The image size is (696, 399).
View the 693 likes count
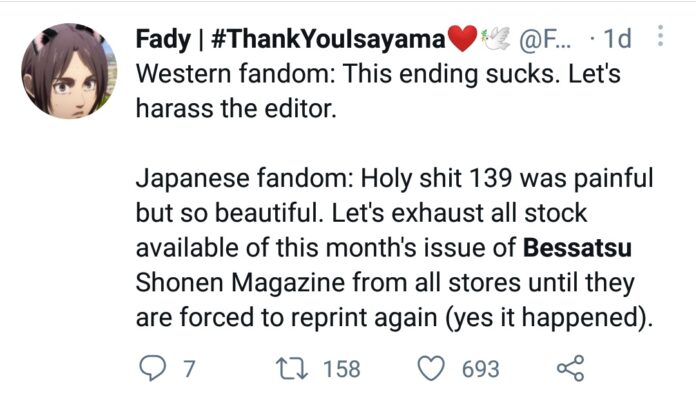(x=481, y=369)
